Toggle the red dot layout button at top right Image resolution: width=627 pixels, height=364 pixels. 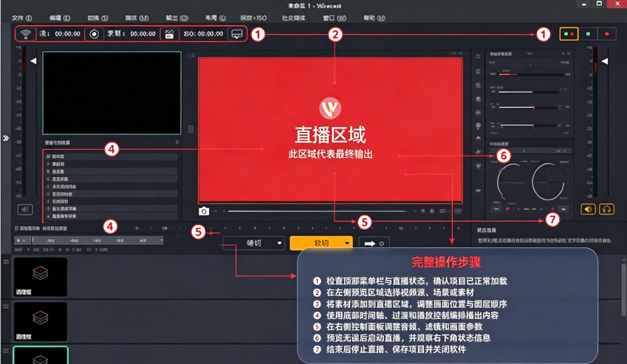pyautogui.click(x=607, y=35)
